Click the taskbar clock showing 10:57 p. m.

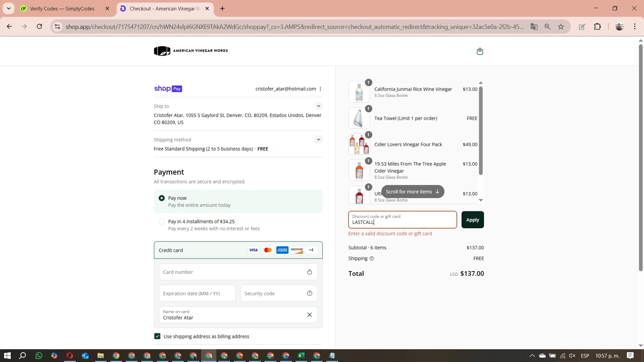tap(607, 356)
